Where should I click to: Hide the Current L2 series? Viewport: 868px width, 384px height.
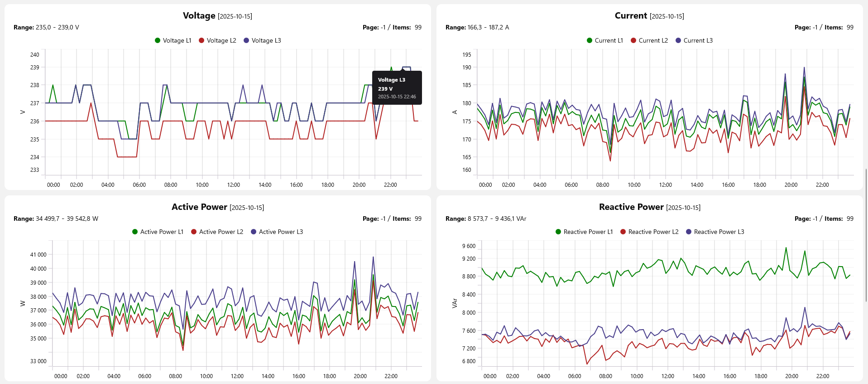click(x=649, y=40)
